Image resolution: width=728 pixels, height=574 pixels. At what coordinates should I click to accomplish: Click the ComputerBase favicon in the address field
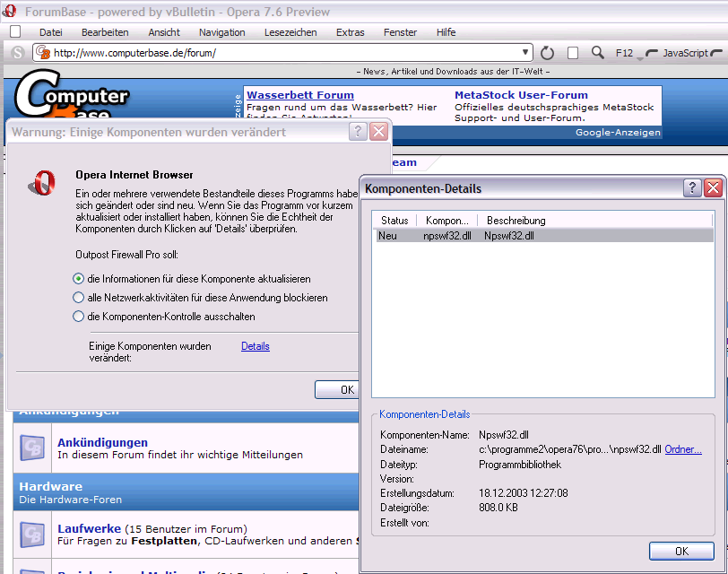[x=43, y=53]
